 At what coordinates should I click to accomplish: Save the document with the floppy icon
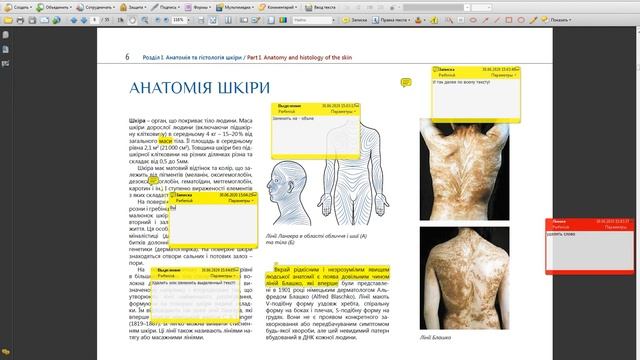tap(32, 20)
